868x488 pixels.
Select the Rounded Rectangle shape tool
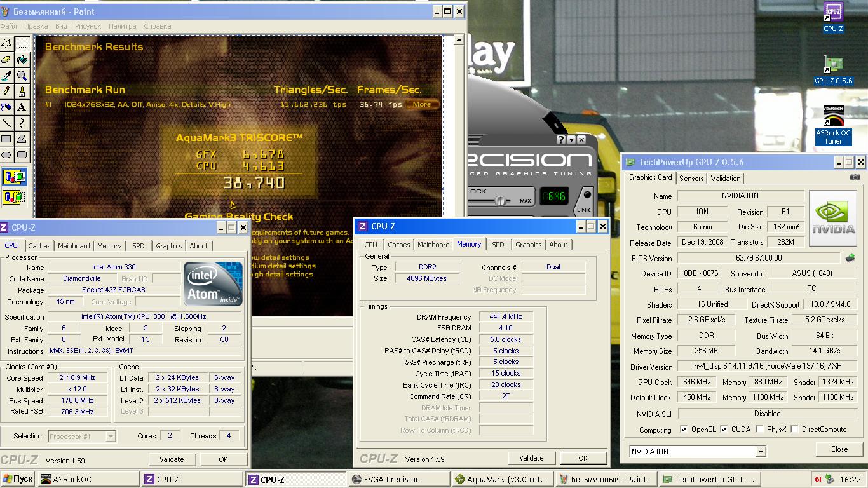(22, 155)
